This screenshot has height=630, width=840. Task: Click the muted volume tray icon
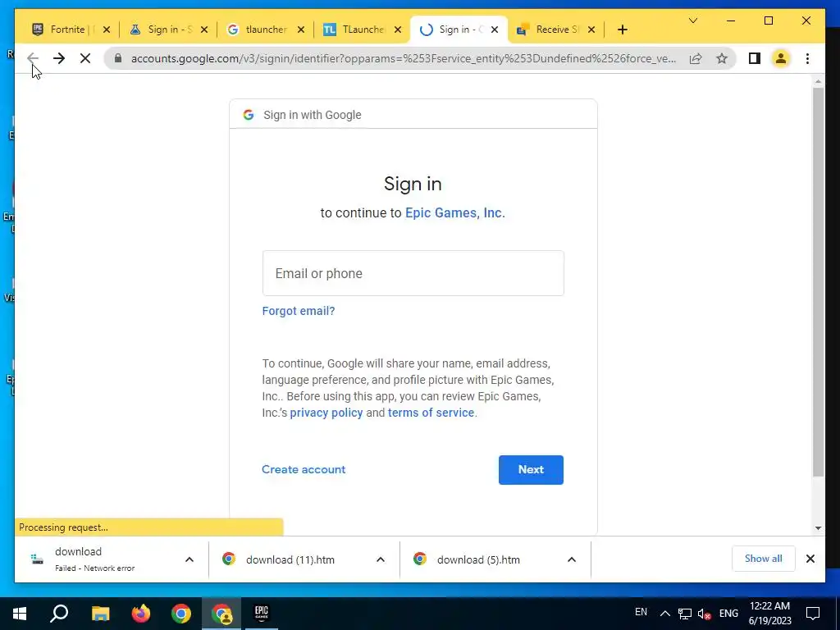[x=704, y=614]
